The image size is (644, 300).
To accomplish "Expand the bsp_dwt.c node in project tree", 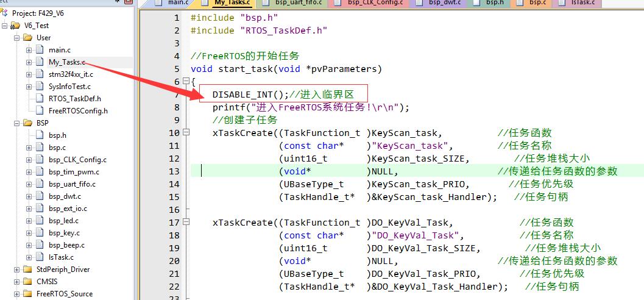I will coord(29,196).
